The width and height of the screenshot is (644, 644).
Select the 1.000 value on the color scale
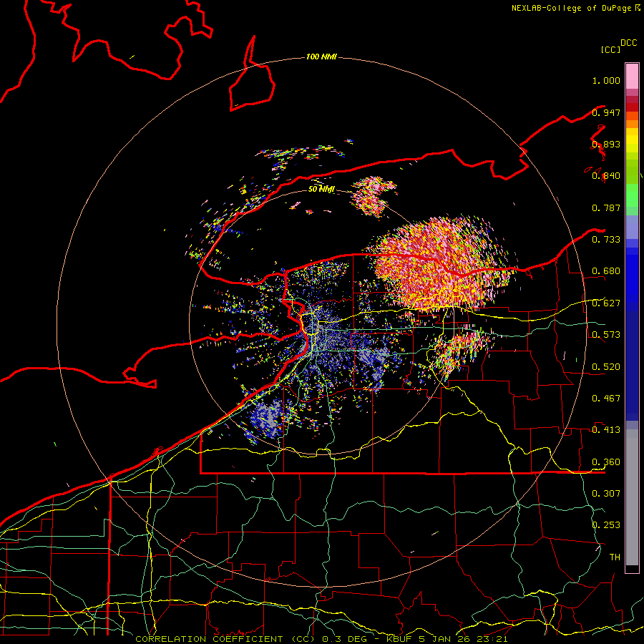pos(606,80)
